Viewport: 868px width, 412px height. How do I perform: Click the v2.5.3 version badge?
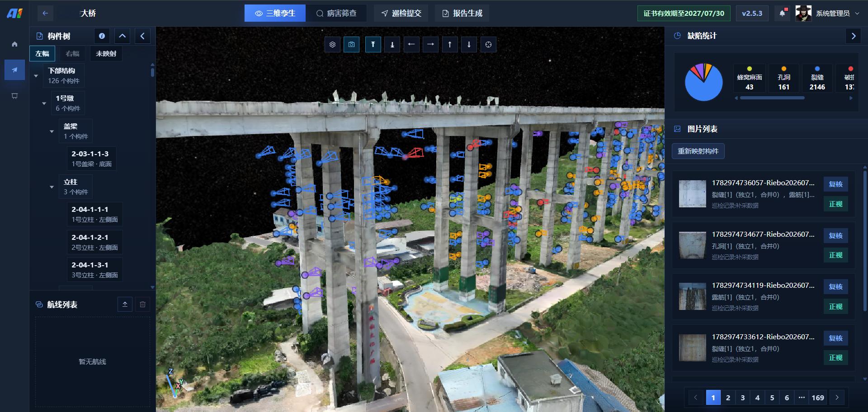point(752,14)
